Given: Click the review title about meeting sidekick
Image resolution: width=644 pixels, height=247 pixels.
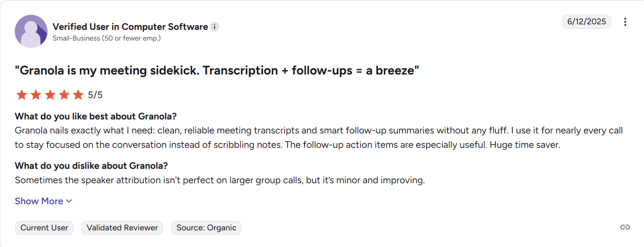Looking at the screenshot, I should click(x=217, y=70).
